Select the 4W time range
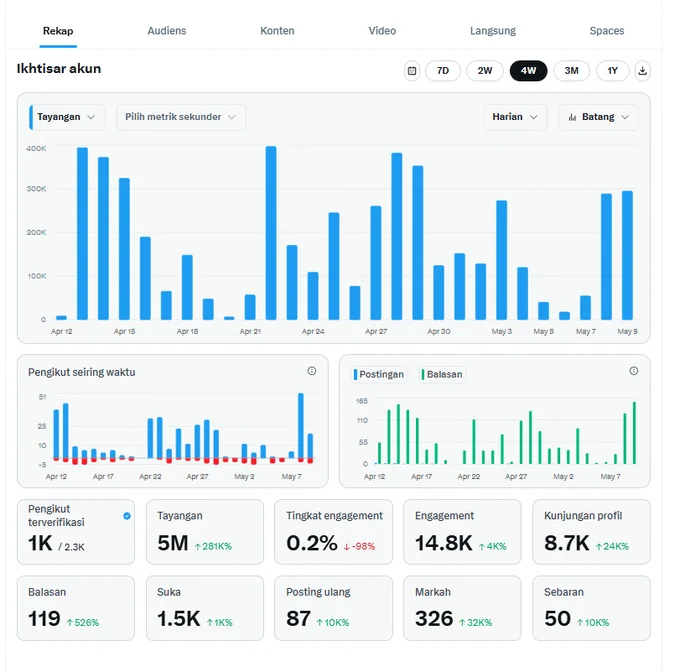 click(x=528, y=71)
